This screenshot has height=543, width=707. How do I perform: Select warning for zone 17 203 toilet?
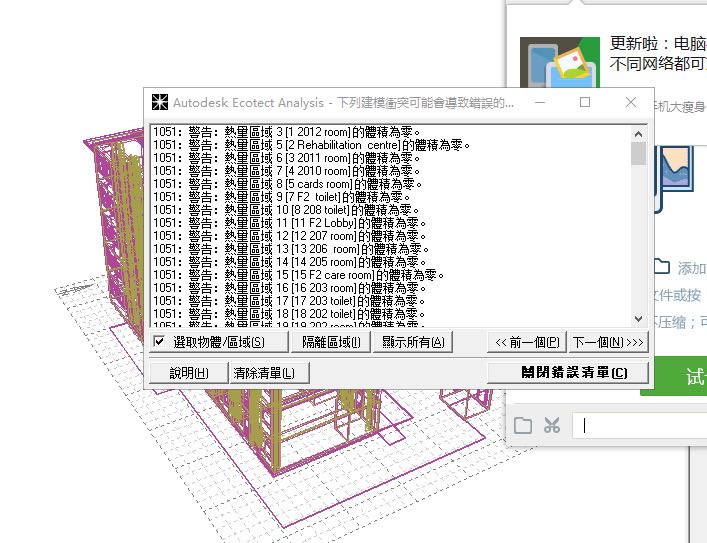(289, 301)
